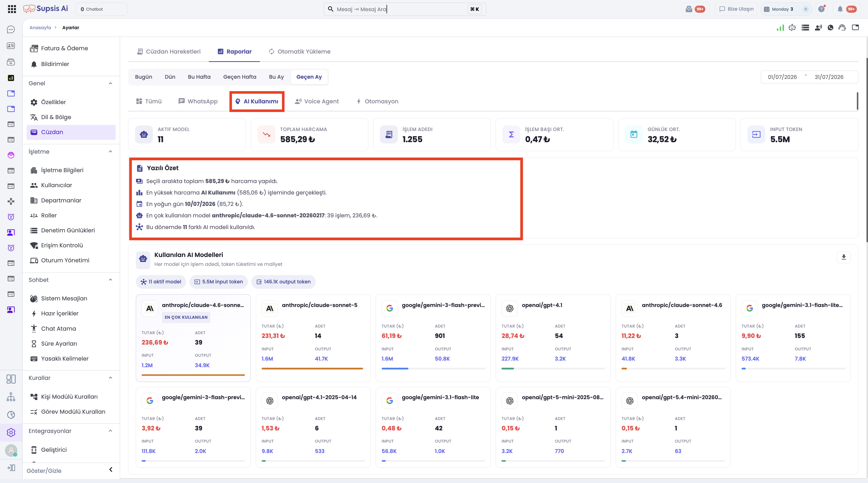
Task: Open the apps grid menu icon
Action: point(12,9)
